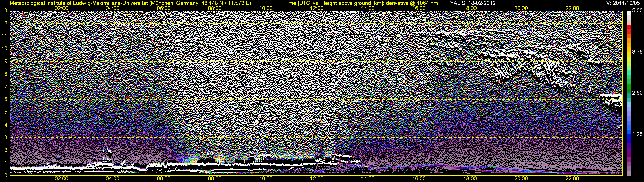
Task: Click the 16:00 label on the upper time axis
Action: (419, 9)
